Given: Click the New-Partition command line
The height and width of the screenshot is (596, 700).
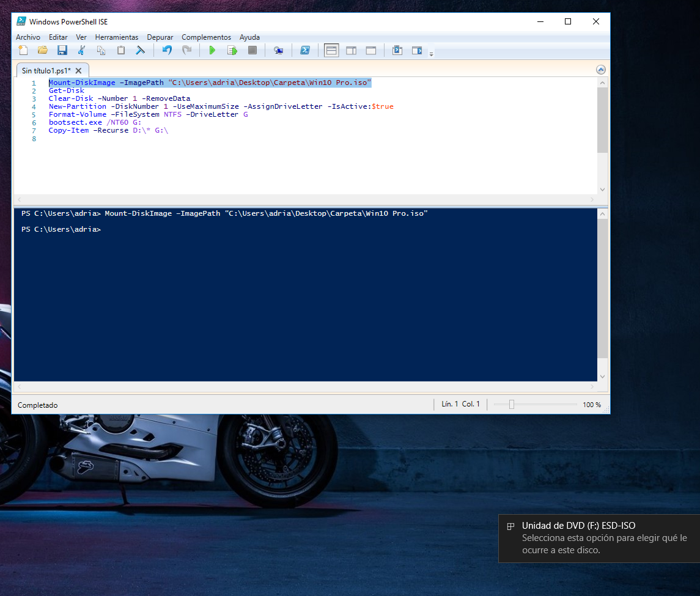Looking at the screenshot, I should (221, 107).
